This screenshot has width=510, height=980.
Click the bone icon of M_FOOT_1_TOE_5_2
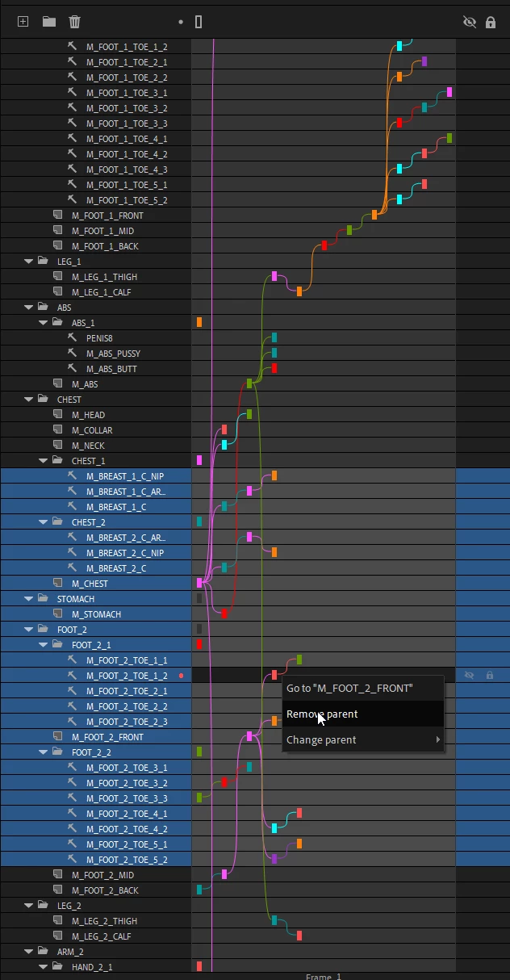[73, 200]
